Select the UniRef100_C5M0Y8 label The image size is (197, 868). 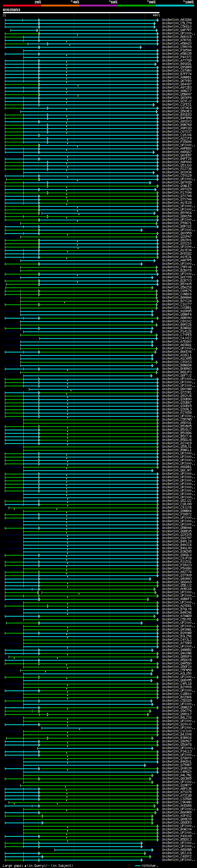point(177,47)
